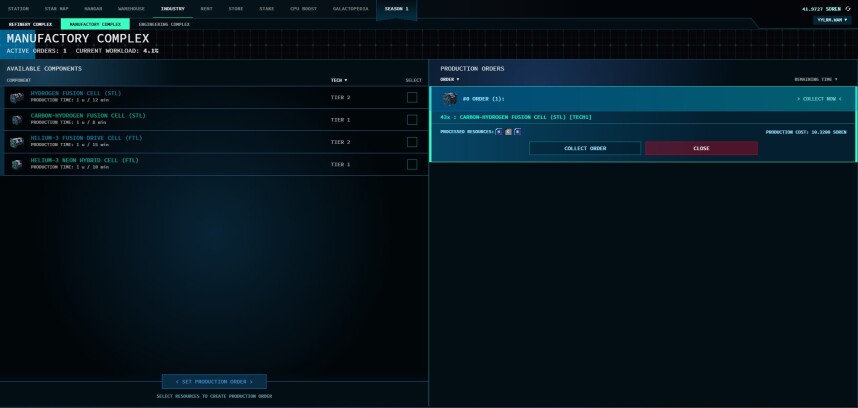The image size is (858, 408).
Task: Tick the Hydrogen Fusion Cell (STL) checkbox
Action: tap(412, 97)
